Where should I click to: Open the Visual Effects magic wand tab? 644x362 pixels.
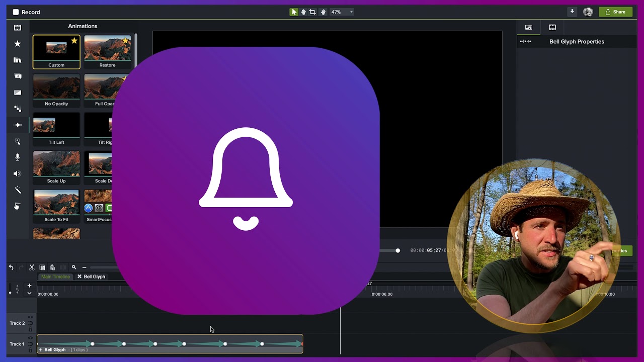(x=18, y=190)
